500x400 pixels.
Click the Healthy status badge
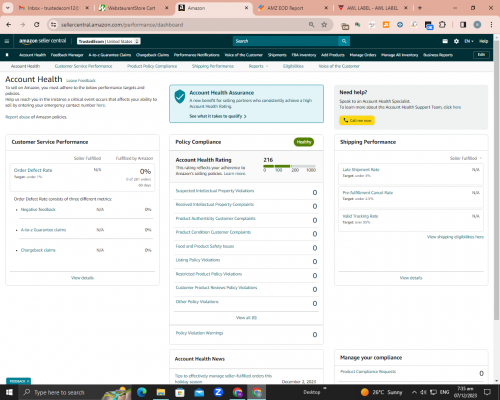[304, 142]
